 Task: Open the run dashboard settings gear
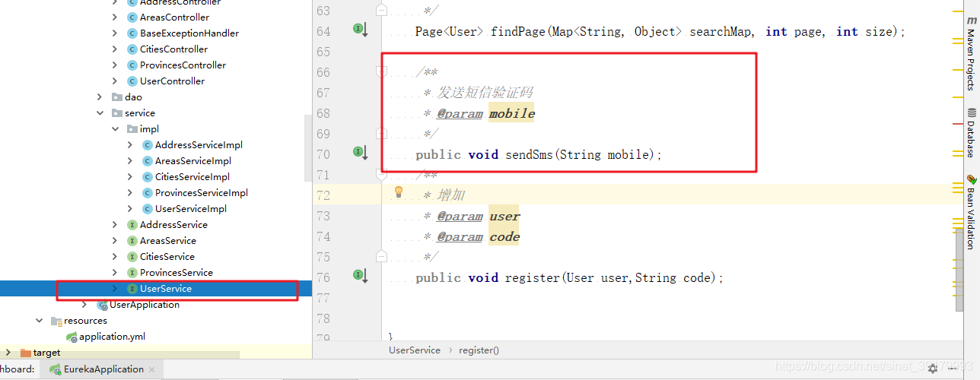click(933, 369)
